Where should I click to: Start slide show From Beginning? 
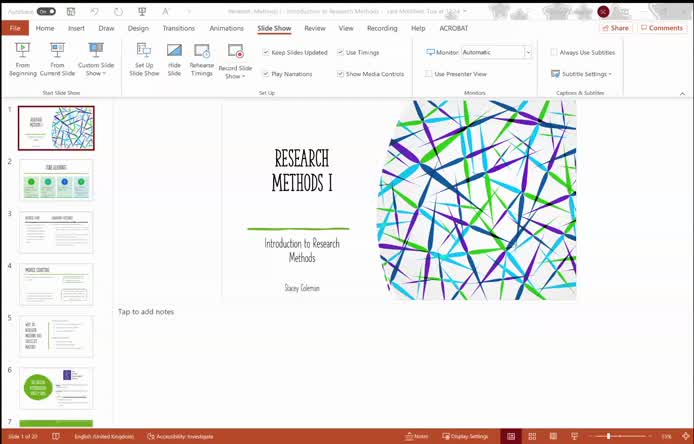(22, 59)
